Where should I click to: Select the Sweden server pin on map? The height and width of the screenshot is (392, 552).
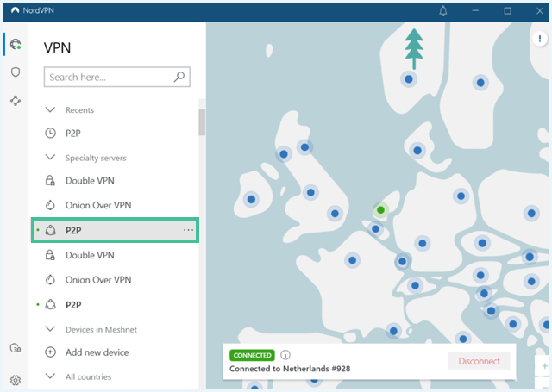click(x=480, y=83)
